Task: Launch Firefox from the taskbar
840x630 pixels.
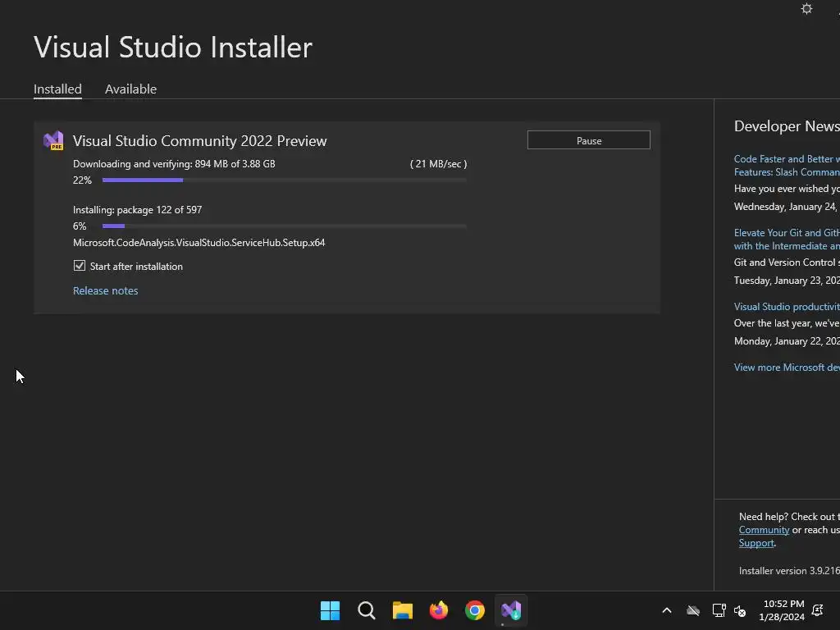Action: click(x=439, y=610)
